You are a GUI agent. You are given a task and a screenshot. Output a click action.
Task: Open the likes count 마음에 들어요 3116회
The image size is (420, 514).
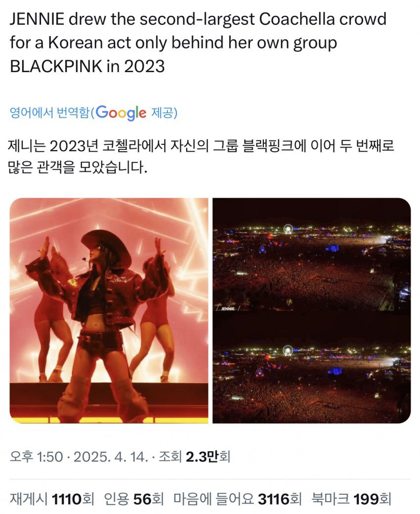238,499
